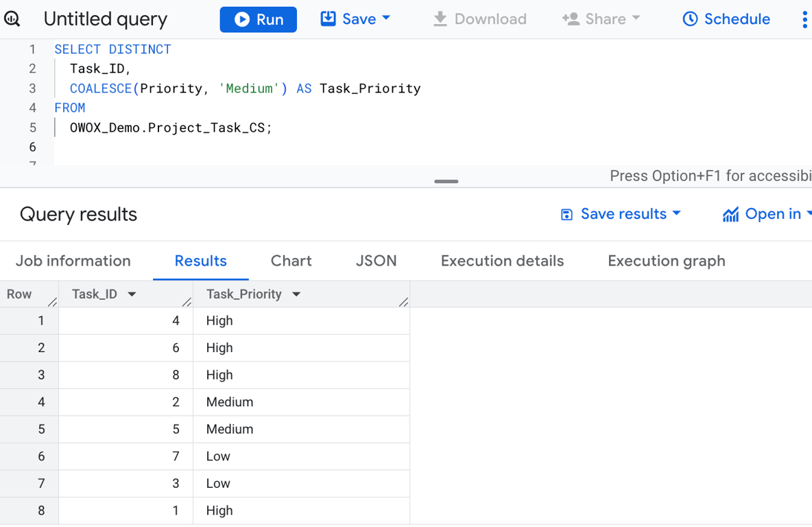Click the Task_Priority column header label
Viewport: 812px width, 527px height.
(244, 294)
